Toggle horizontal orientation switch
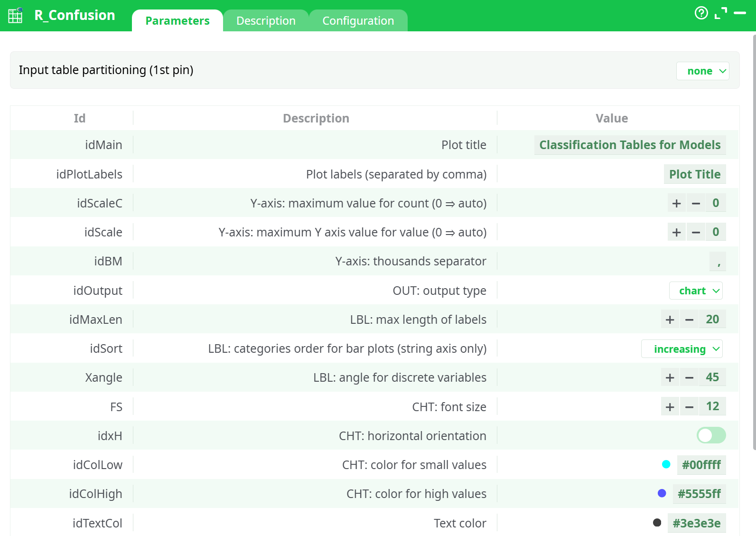 click(710, 435)
